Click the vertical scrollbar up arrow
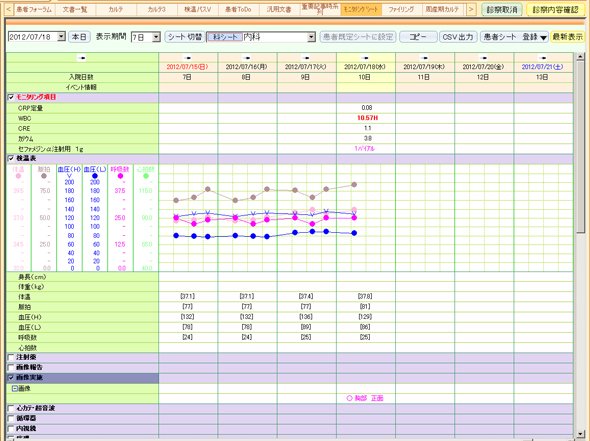Viewport: 590px width, 441px height. [x=580, y=57]
